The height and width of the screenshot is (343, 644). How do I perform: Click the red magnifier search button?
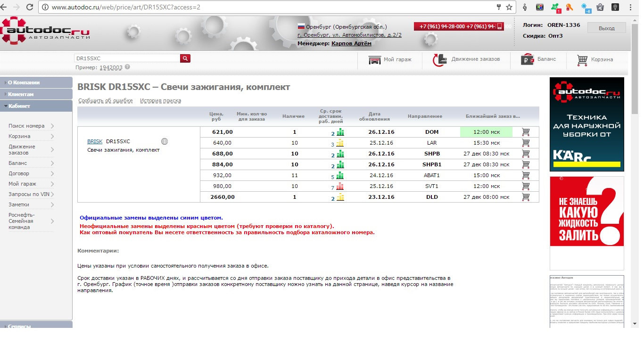(x=185, y=58)
